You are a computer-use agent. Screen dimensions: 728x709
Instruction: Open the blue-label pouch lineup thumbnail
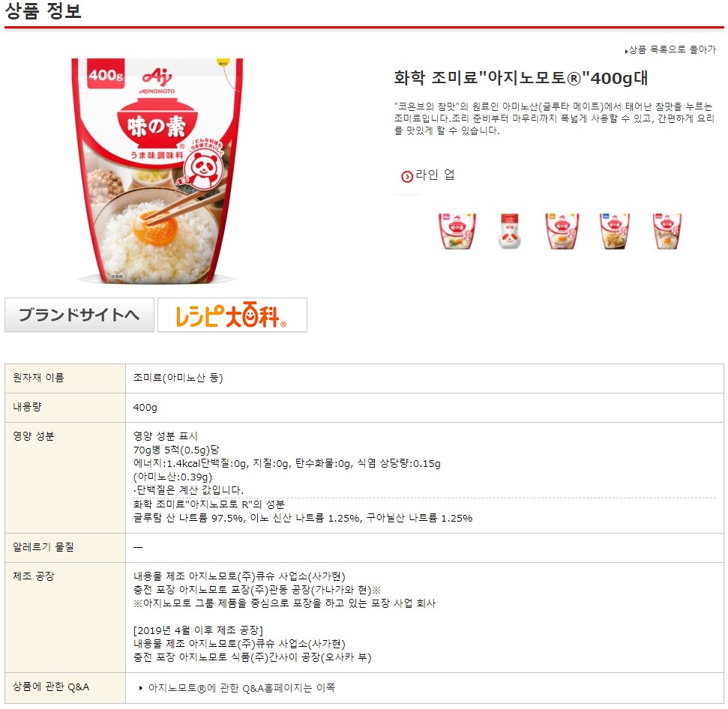(x=615, y=231)
